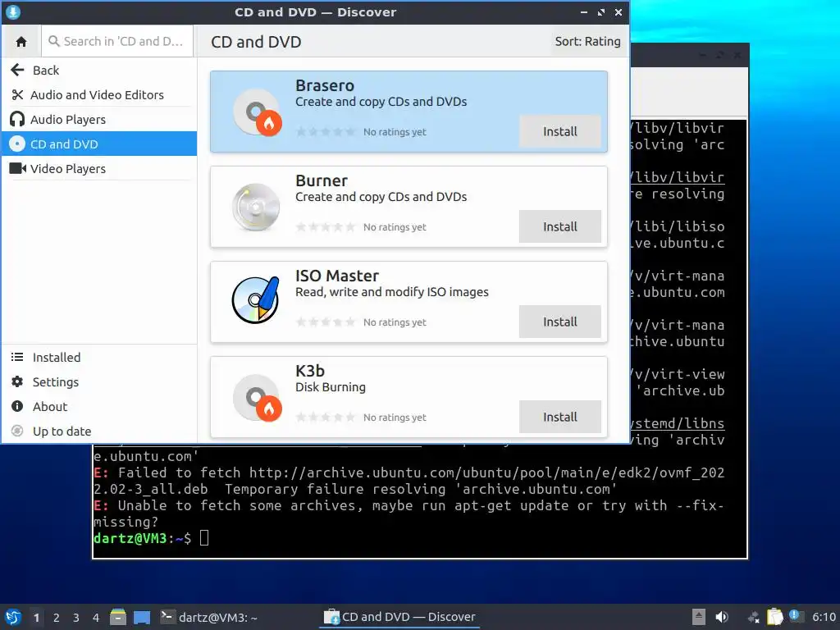
Task: Click the update notifier tray icon
Action: 795,616
